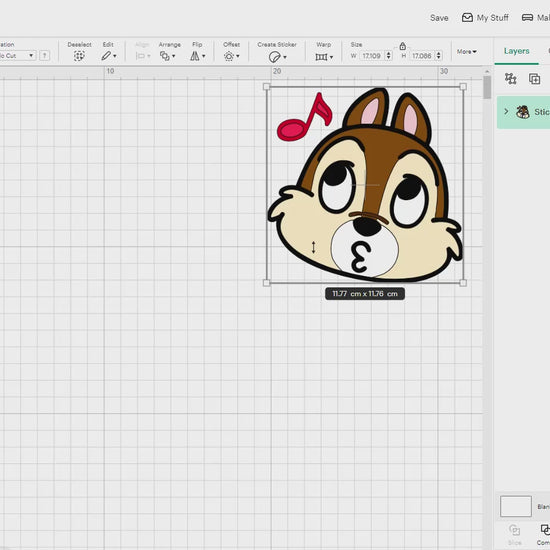Open the Warp tool
The height and width of the screenshot is (550, 550).
(x=324, y=56)
